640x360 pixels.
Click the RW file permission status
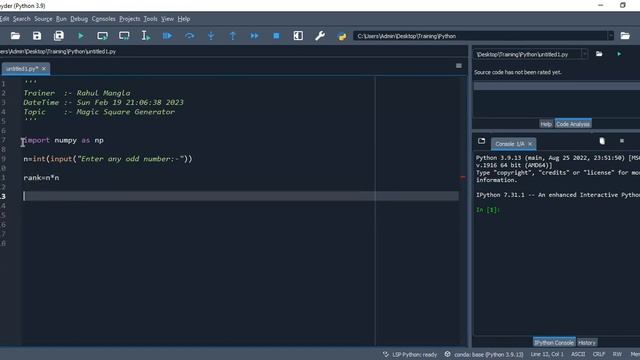click(x=617, y=354)
